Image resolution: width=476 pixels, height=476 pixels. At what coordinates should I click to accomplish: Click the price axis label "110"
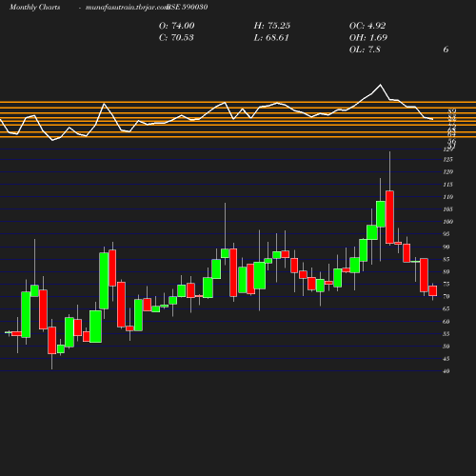[x=447, y=197]
